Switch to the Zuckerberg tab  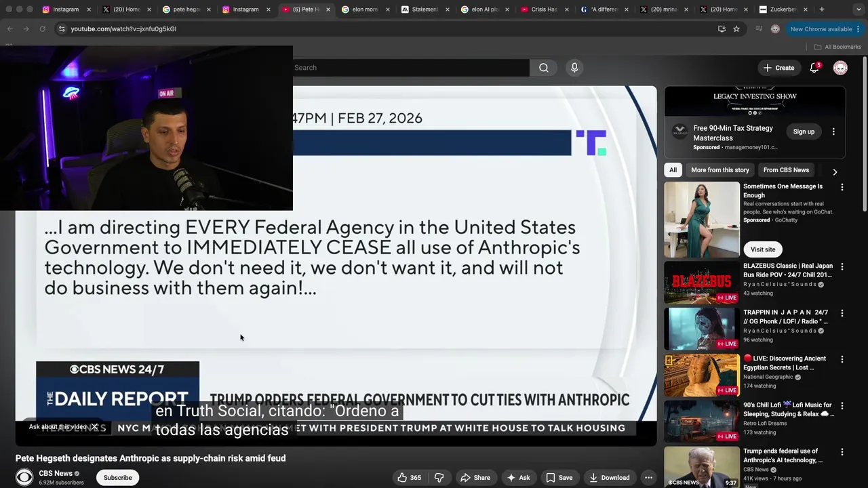click(783, 9)
